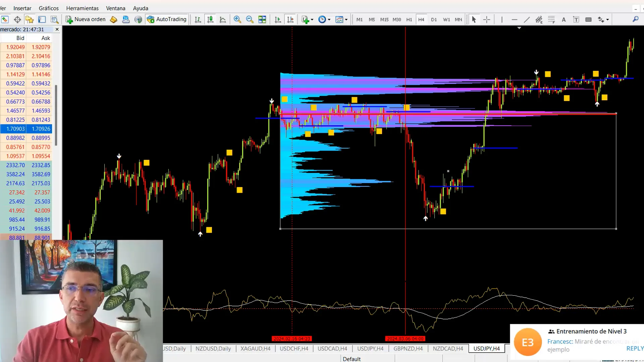Select the Rectangle drawing tool

(588, 19)
